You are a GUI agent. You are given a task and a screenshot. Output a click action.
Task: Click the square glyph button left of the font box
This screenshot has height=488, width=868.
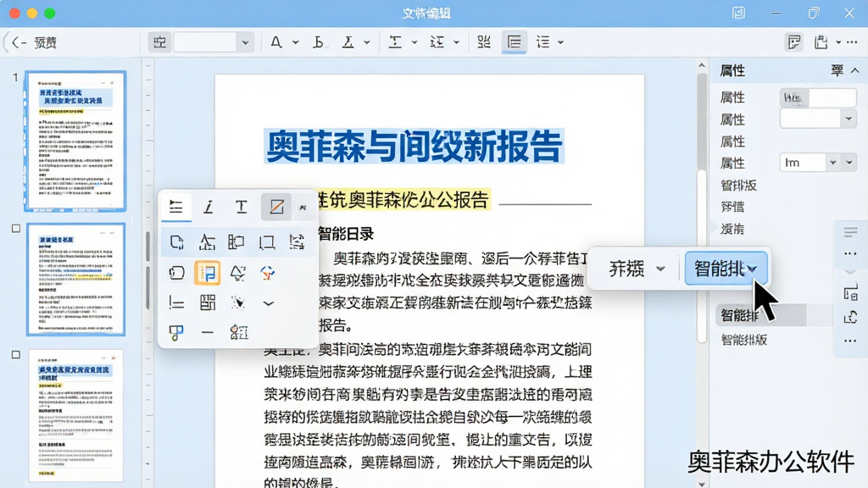(x=160, y=42)
